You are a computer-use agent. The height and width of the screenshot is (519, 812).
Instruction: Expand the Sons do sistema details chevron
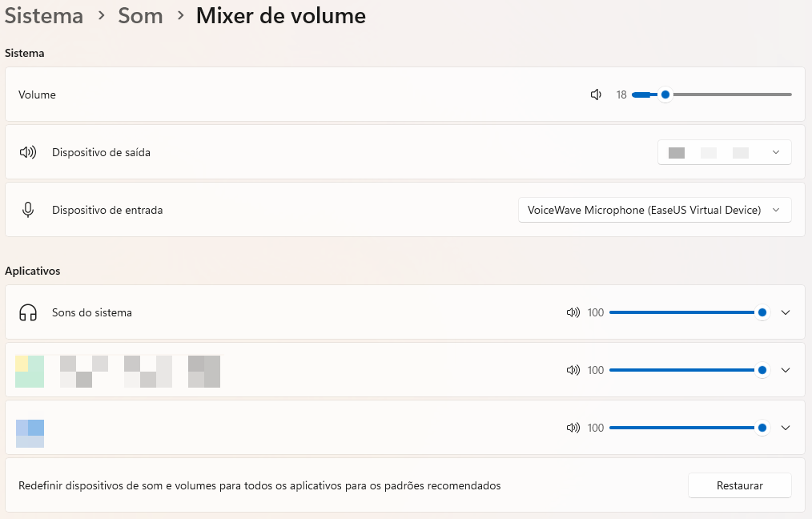pyautogui.click(x=786, y=312)
